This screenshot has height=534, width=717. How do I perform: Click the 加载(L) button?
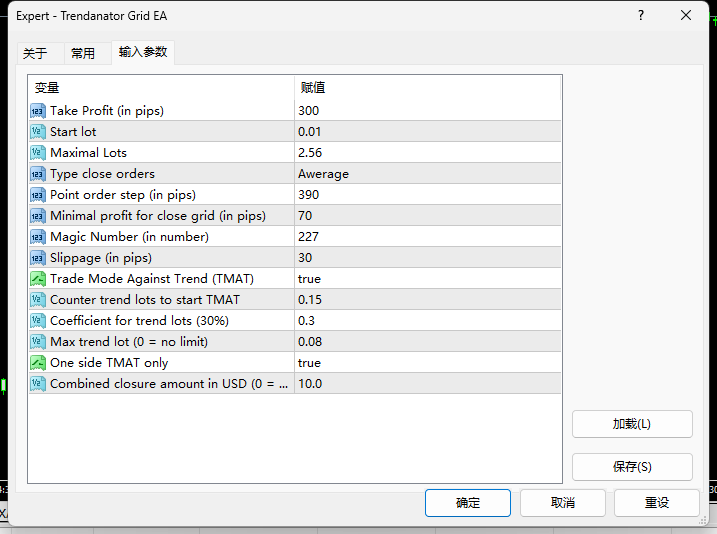632,424
